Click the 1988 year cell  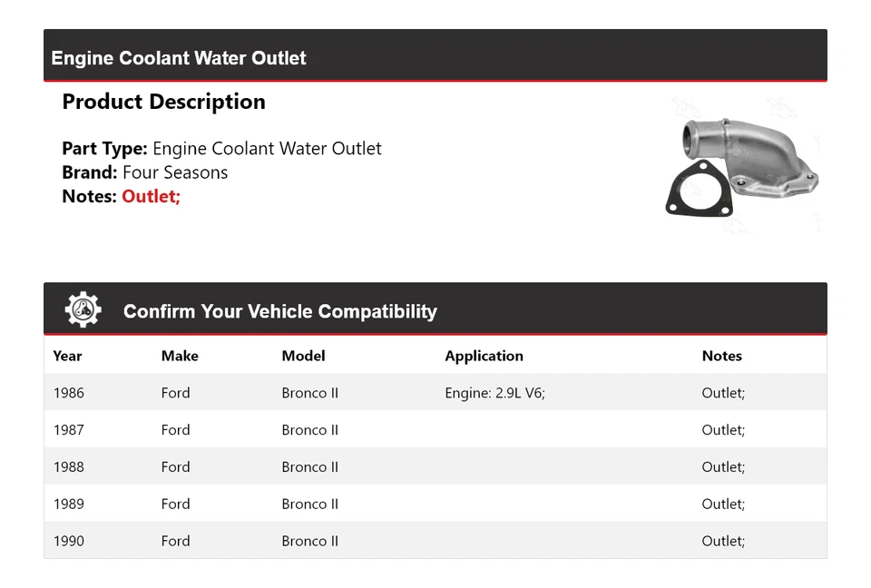pos(68,467)
